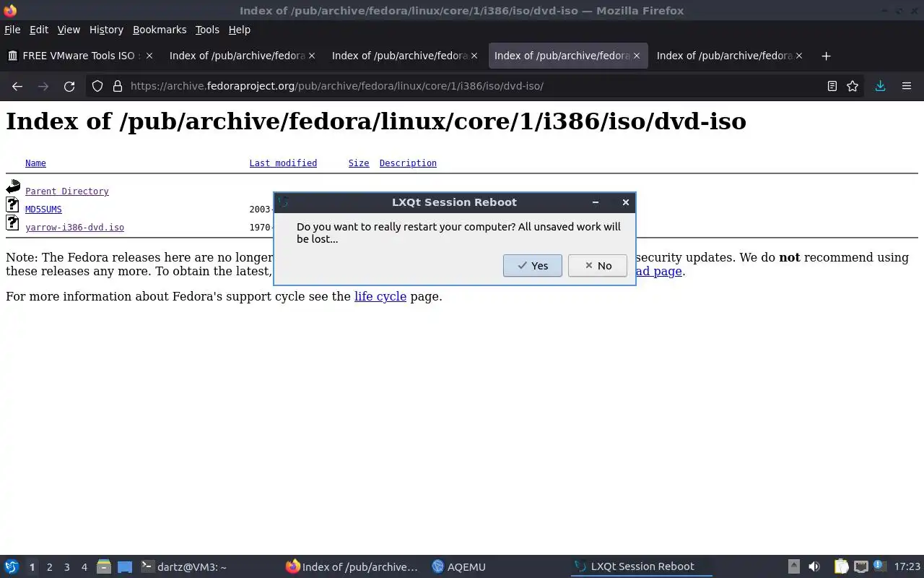Open tracking protection shield icon
The width and height of the screenshot is (924, 578).
[97, 86]
